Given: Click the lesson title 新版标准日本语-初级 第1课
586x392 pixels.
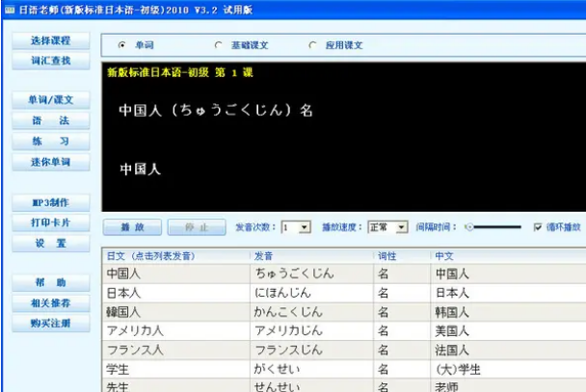Looking at the screenshot, I should [x=180, y=72].
